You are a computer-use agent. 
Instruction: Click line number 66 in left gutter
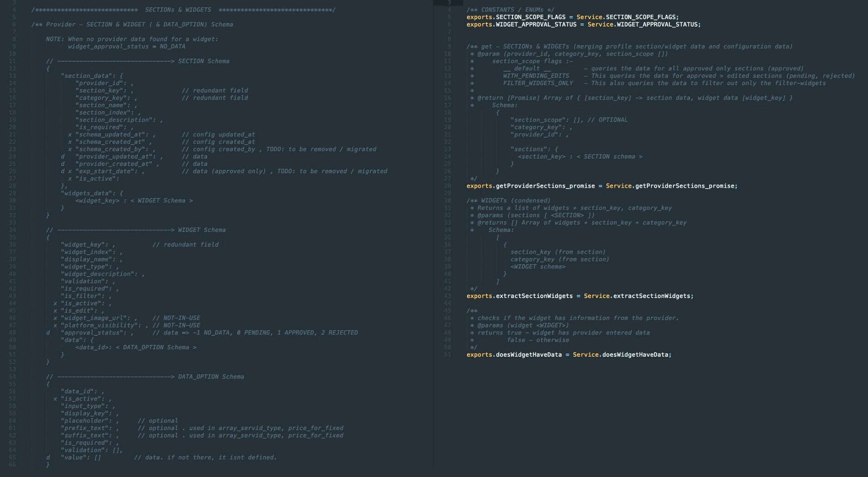click(12, 465)
